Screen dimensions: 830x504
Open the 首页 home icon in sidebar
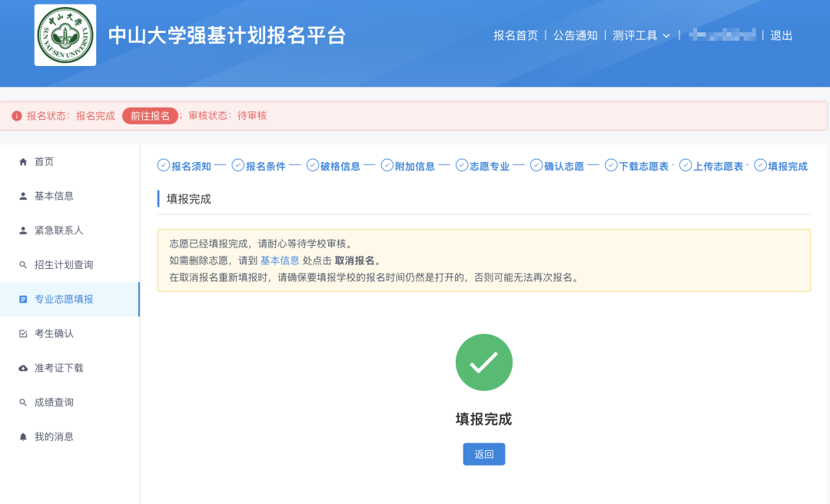[x=24, y=162]
